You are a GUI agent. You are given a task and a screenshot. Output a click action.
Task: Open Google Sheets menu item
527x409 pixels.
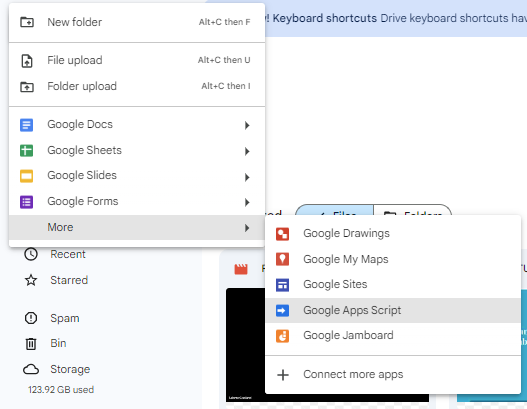[x=137, y=151]
